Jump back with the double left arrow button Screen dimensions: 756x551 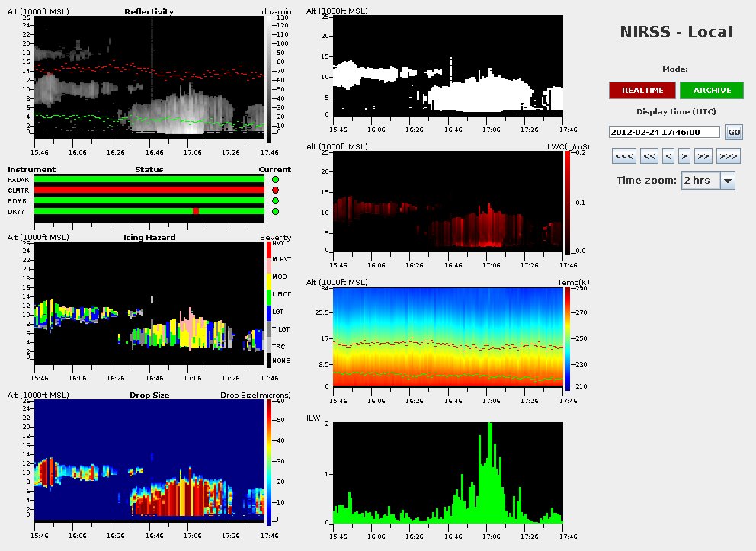point(649,156)
